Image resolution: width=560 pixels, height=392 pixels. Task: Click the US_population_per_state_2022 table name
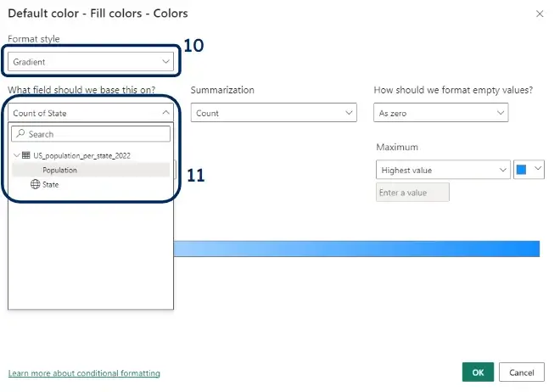81,155
